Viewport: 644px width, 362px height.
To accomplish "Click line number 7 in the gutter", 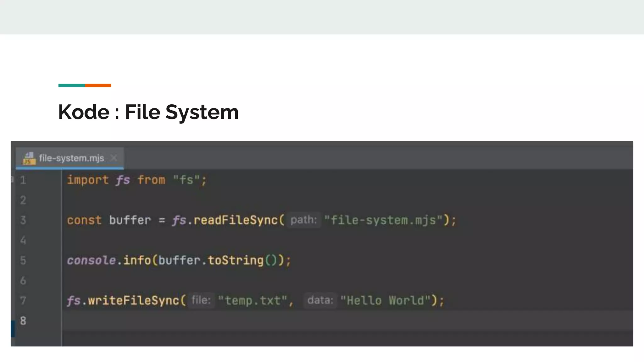I will click(23, 300).
